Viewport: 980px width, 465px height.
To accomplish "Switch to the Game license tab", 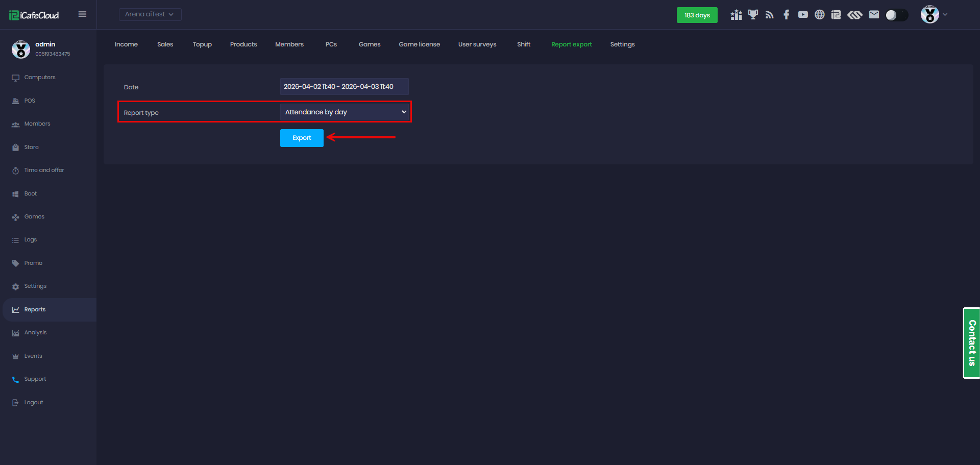I will point(419,44).
